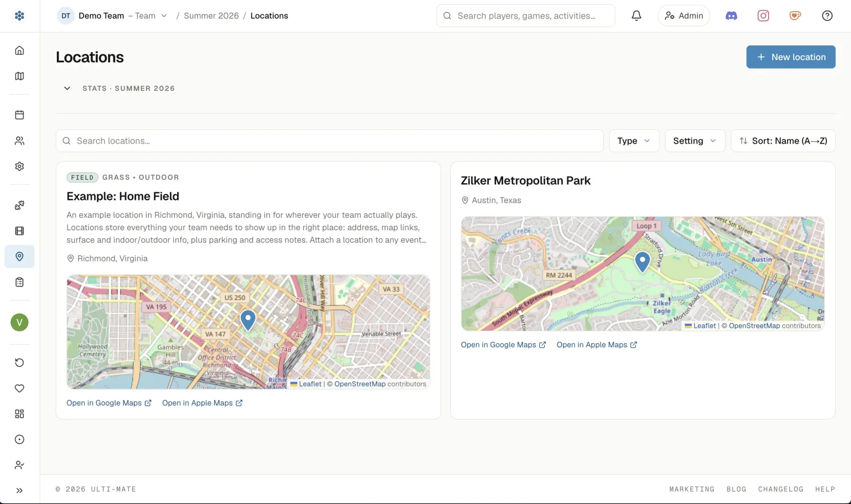Open Home Field in Google Maps

[109, 403]
